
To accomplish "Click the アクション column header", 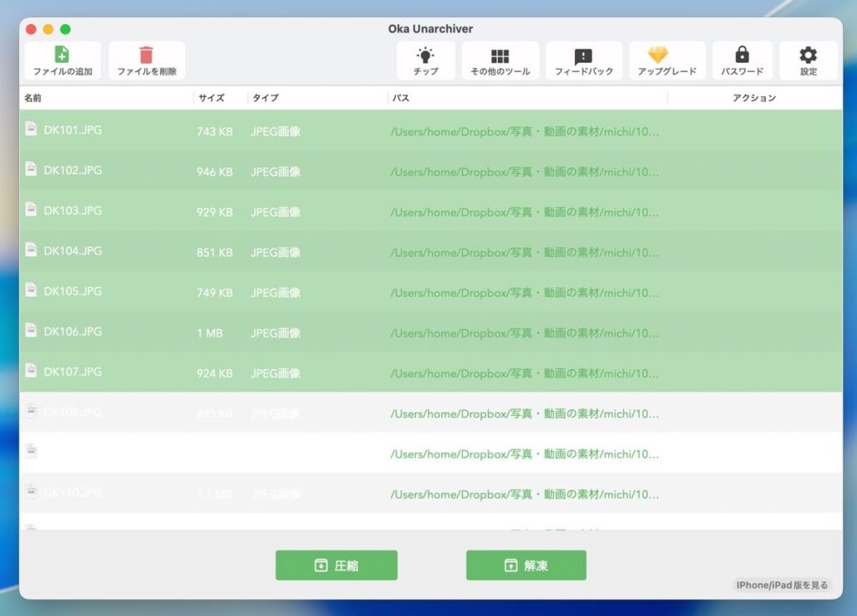I will 753,98.
